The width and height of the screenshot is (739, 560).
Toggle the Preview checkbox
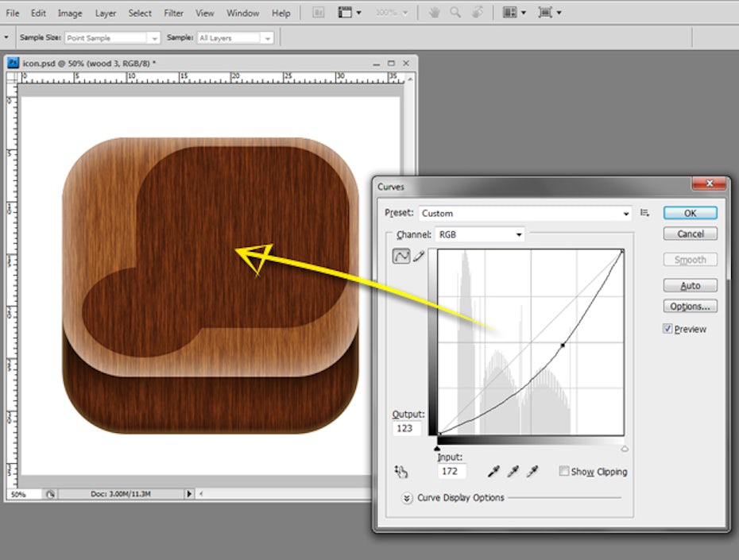pyautogui.click(x=668, y=329)
